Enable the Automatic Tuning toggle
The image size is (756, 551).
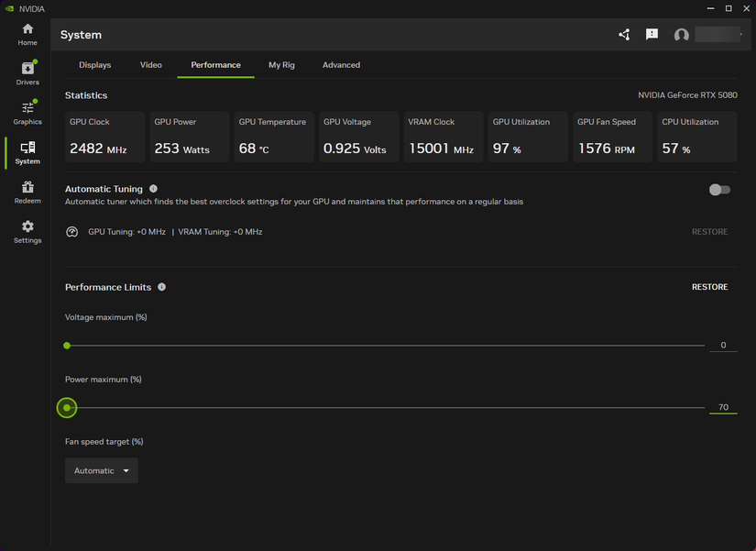pyautogui.click(x=719, y=190)
